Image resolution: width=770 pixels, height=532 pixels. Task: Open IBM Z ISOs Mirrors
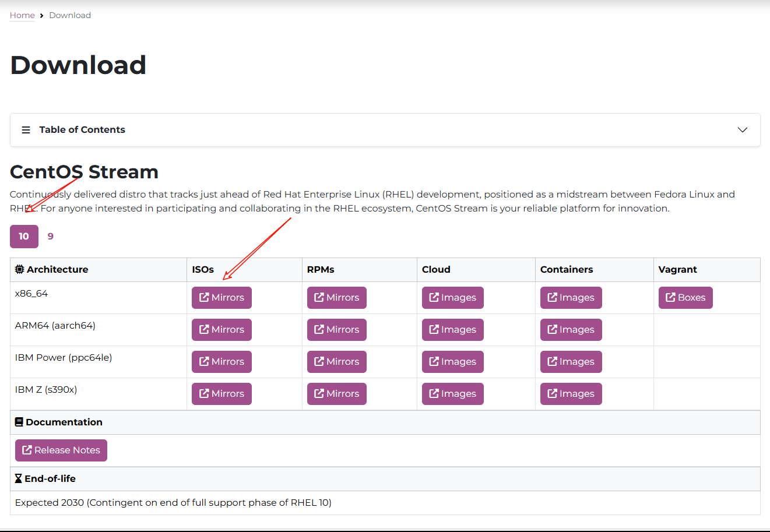pos(221,394)
